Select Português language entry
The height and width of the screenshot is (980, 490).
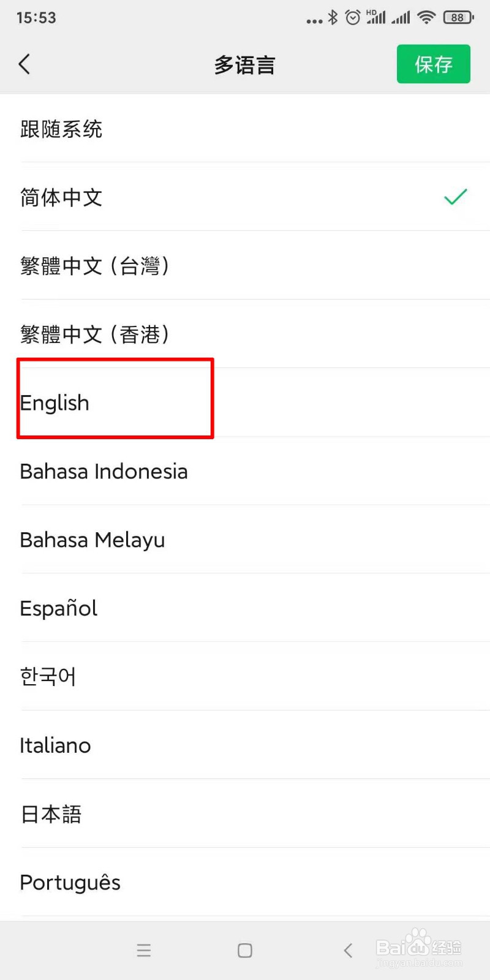coord(245,883)
